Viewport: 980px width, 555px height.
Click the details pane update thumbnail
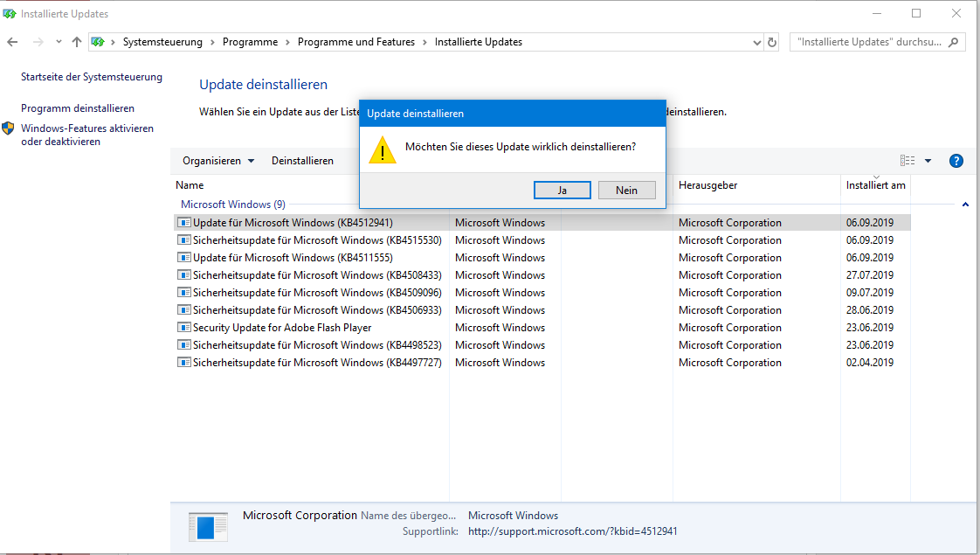[208, 527]
